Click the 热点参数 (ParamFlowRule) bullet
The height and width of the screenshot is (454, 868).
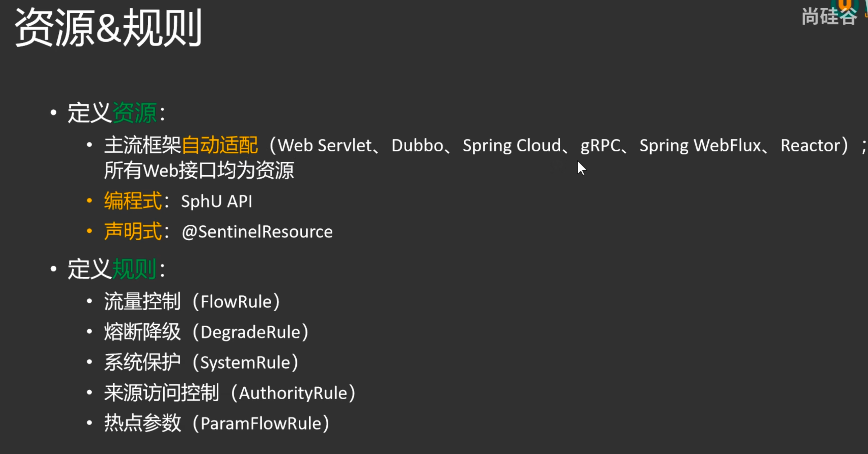[x=217, y=423]
